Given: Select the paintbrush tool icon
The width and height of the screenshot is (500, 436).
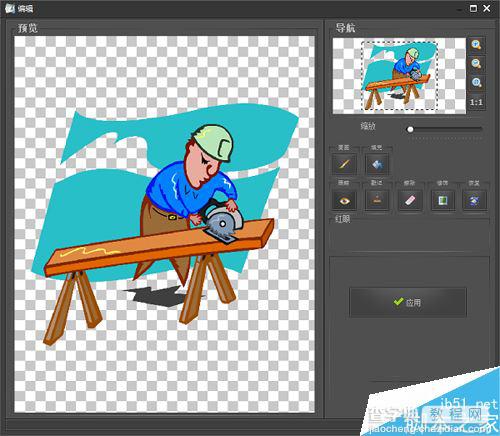Looking at the screenshot, I should (x=344, y=164).
